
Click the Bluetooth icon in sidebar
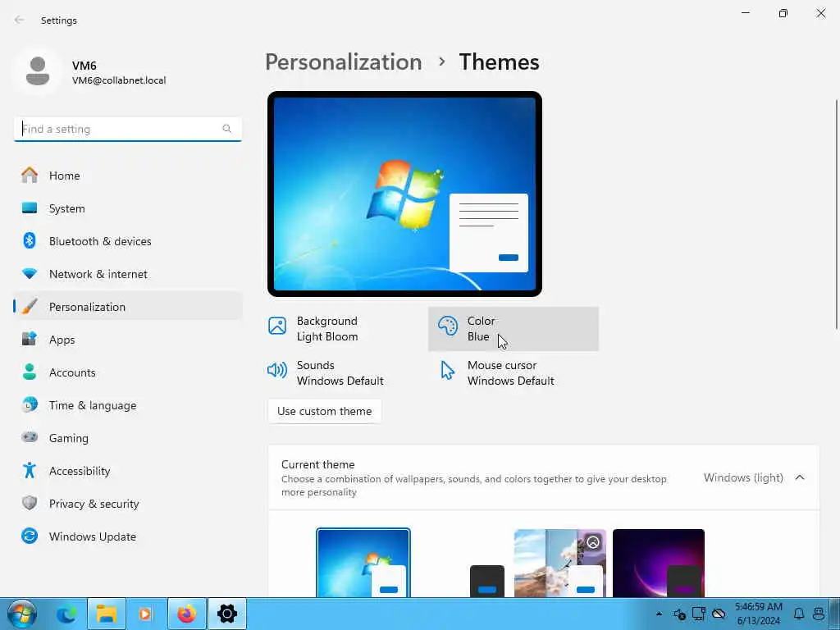30,240
